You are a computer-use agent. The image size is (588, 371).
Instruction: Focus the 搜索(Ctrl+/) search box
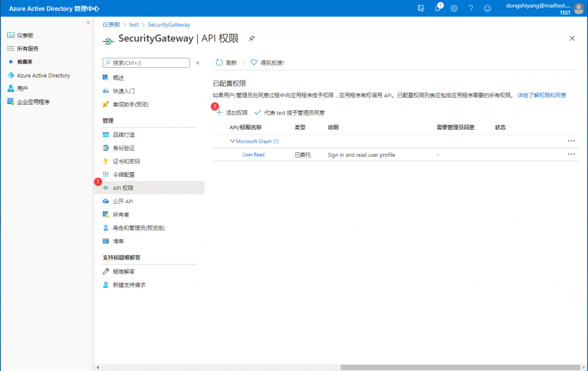146,63
